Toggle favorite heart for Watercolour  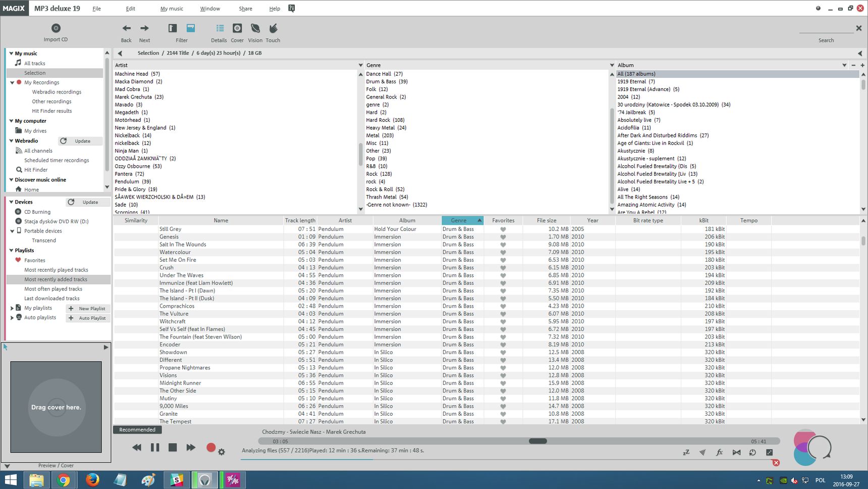click(503, 252)
